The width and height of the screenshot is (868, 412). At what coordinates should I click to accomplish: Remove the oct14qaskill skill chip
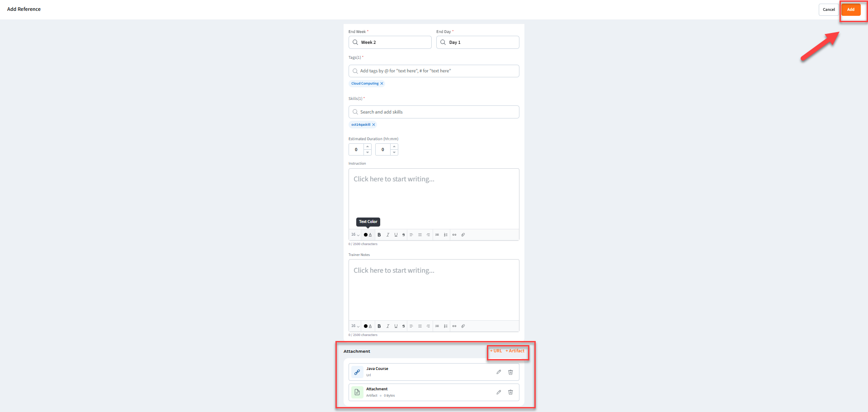coord(374,125)
